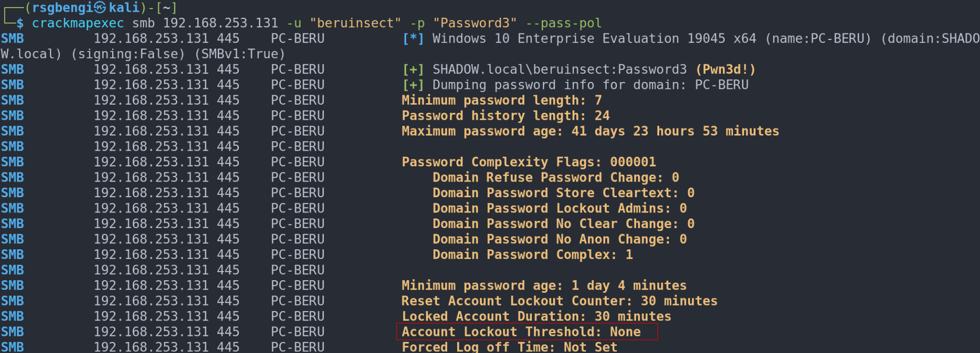This screenshot has width=980, height=353.
Task: Click the Kali symbol in the prompt
Action: point(100,7)
